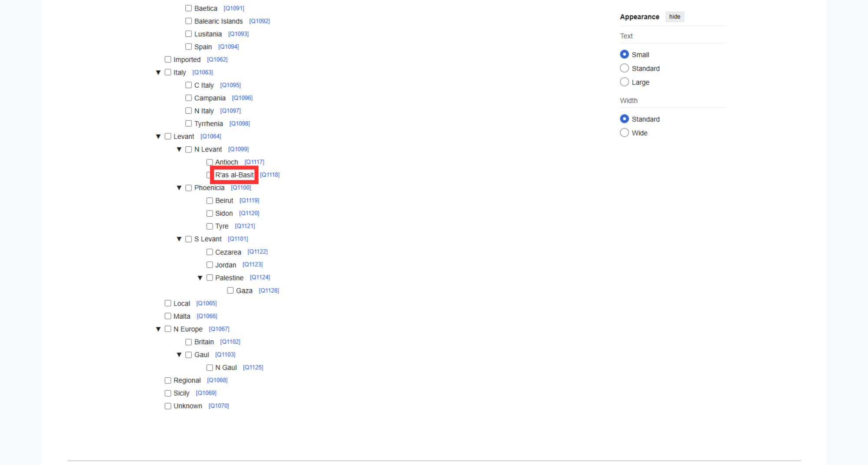868x465 pixels.
Task: Enable the Tyre checkbox
Action: 209,226
